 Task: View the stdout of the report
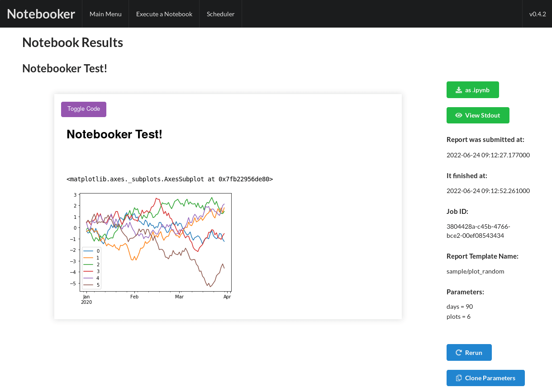[x=478, y=115]
